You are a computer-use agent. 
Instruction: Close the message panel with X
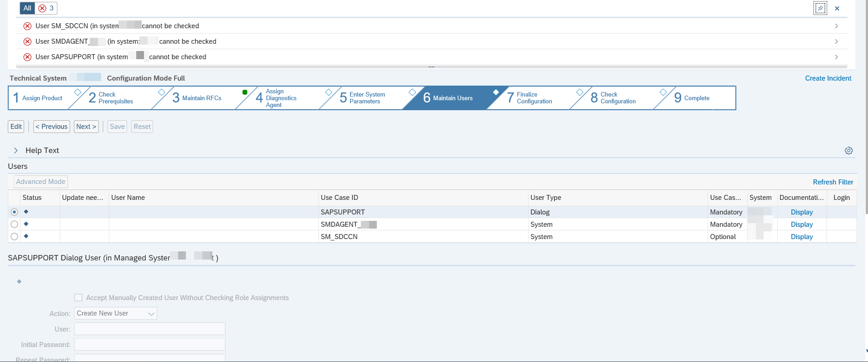coord(837,8)
